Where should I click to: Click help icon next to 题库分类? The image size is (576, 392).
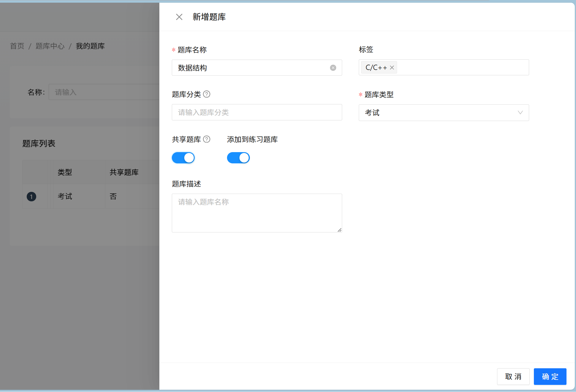207,94
